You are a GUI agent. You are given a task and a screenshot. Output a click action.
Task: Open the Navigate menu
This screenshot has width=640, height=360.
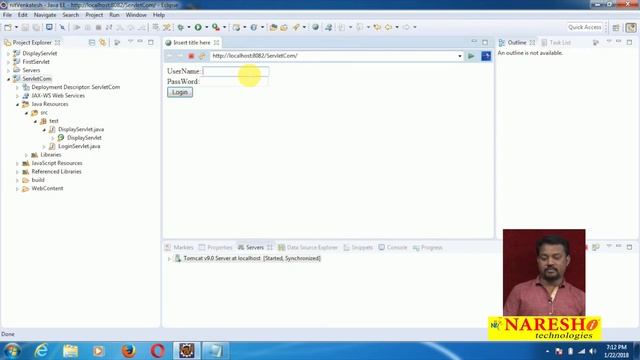point(45,15)
